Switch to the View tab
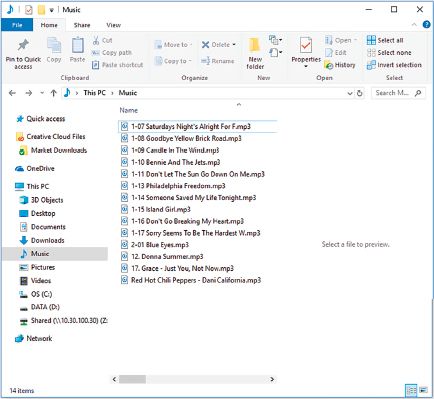Image resolution: width=434 pixels, height=399 pixels. click(113, 25)
